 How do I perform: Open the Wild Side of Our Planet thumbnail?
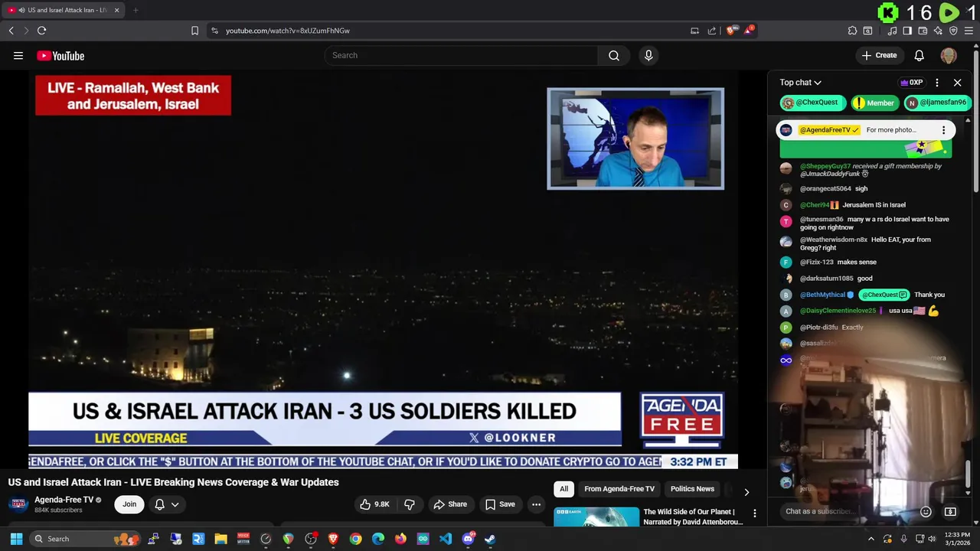click(x=596, y=517)
